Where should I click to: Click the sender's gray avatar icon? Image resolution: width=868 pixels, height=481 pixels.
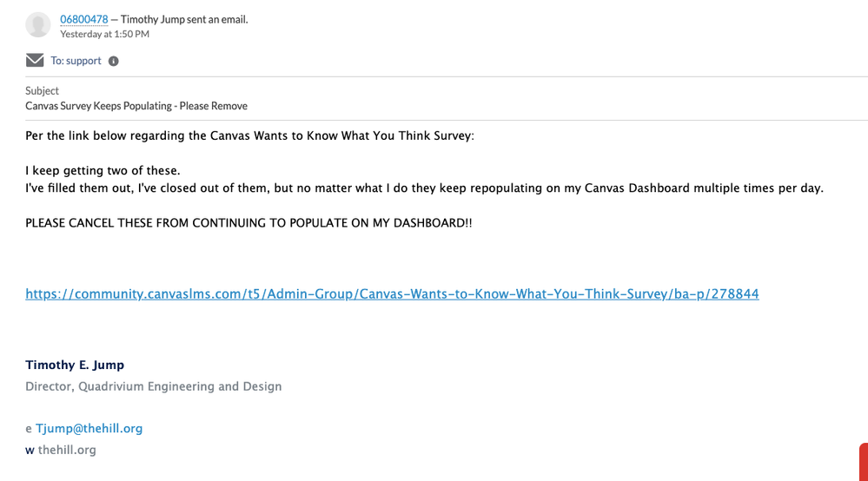[x=38, y=25]
